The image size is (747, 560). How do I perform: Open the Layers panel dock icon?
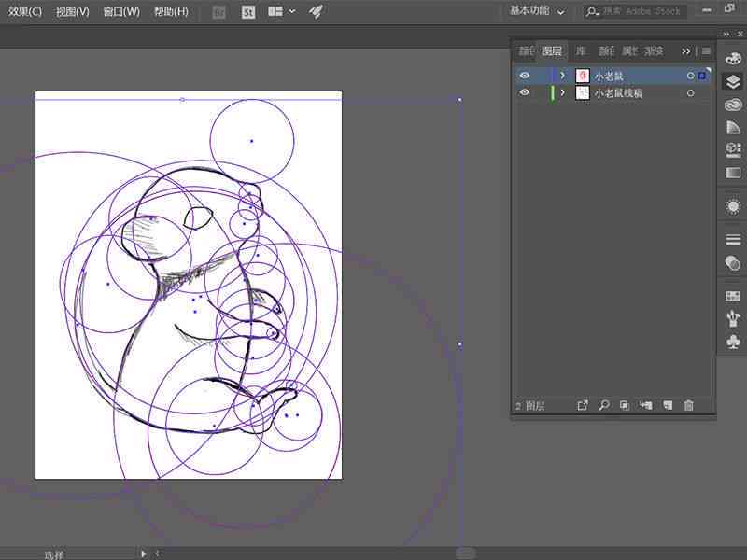(x=733, y=81)
